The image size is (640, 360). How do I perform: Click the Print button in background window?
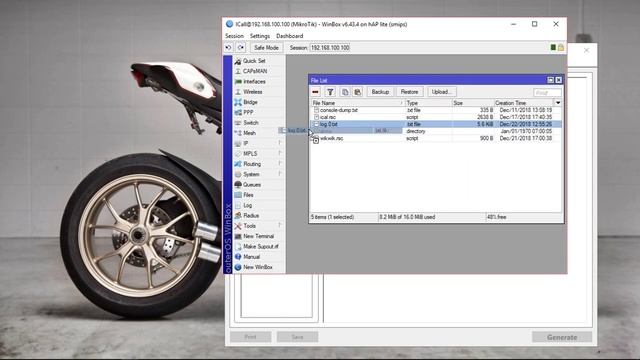[x=251, y=337]
